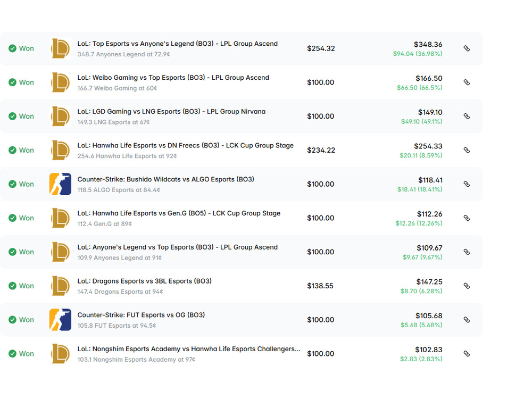Click LoL logo in Top Esports vs Anyone's Legend row

click(x=61, y=48)
